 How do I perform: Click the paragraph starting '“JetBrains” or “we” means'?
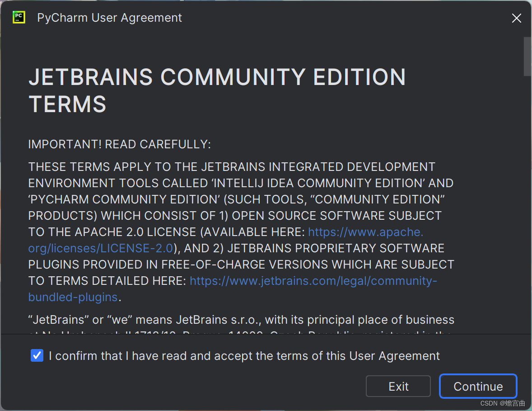(241, 325)
